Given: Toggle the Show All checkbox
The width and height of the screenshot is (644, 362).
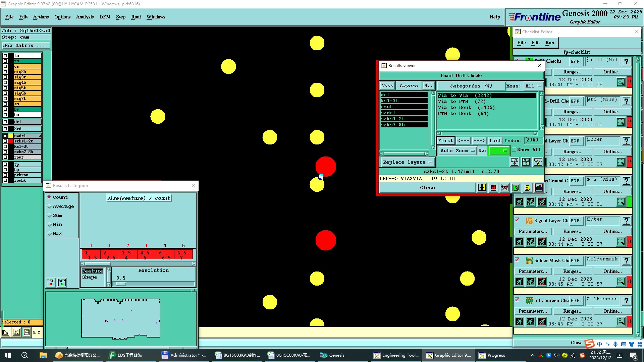Looking at the screenshot, I should [x=514, y=150].
